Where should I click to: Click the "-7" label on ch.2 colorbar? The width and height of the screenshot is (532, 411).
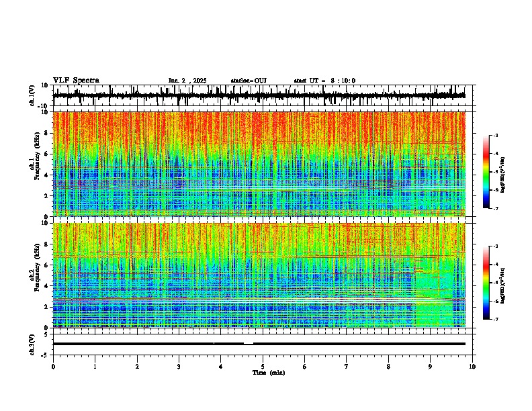[496, 320]
